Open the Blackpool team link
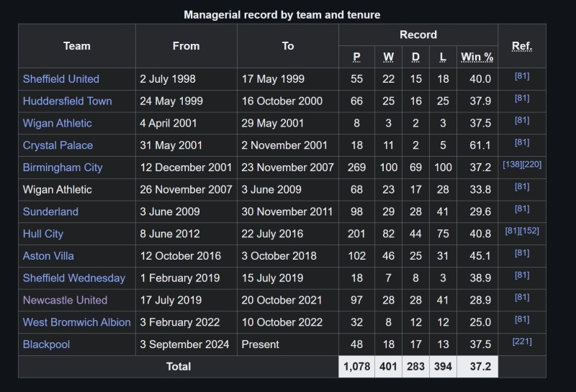The width and height of the screenshot is (576, 392). click(x=46, y=345)
